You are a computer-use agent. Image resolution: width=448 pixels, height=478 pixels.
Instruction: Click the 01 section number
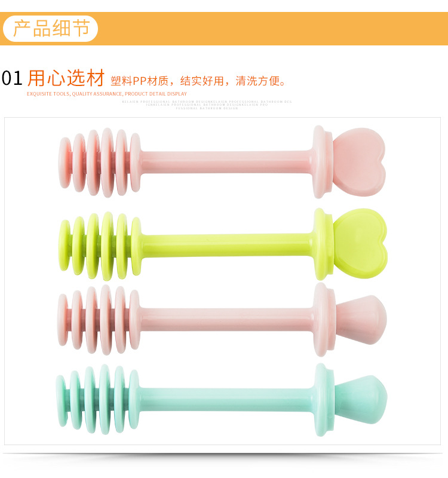[12, 78]
